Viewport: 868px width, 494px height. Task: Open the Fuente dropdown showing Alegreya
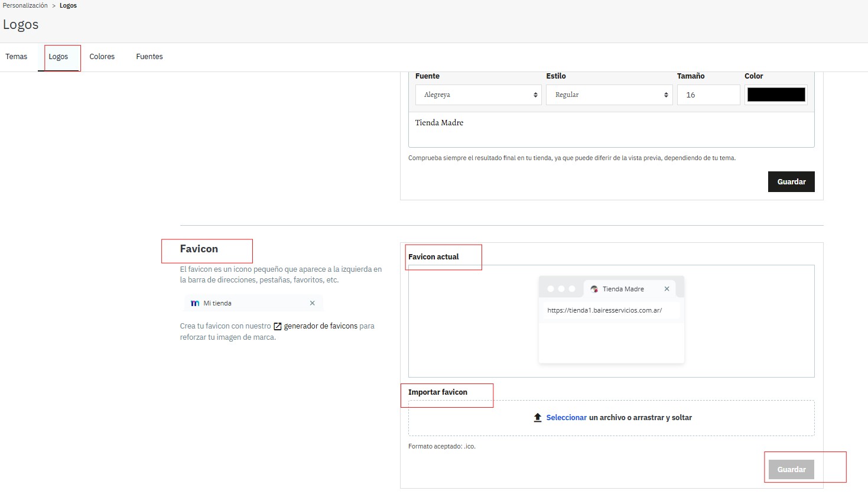tap(478, 95)
